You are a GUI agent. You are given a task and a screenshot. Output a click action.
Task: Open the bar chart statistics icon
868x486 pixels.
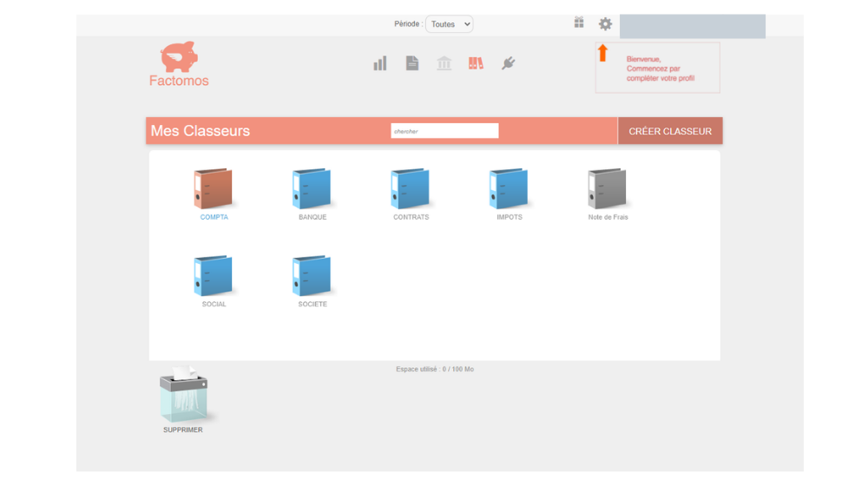tap(380, 63)
